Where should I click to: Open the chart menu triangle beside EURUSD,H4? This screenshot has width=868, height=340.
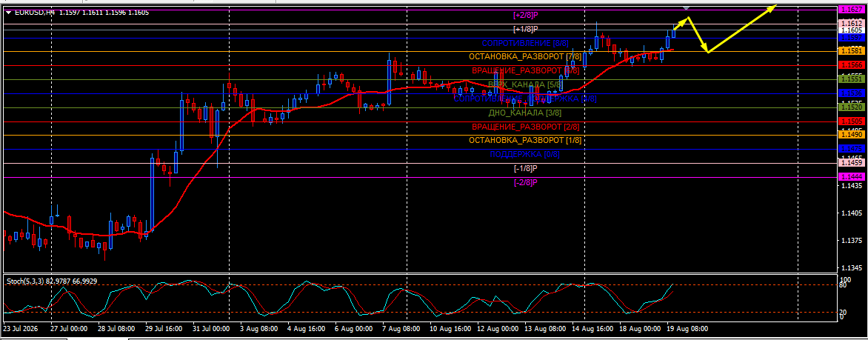click(7, 12)
